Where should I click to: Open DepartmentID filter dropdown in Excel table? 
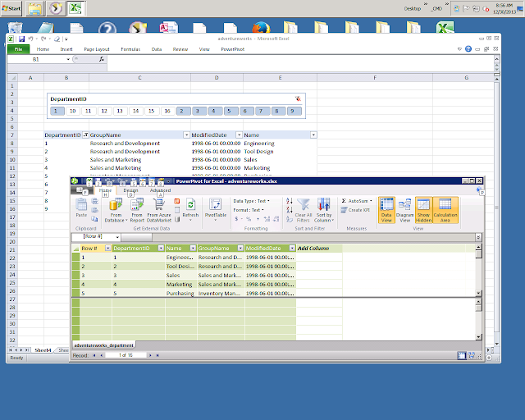pos(85,135)
